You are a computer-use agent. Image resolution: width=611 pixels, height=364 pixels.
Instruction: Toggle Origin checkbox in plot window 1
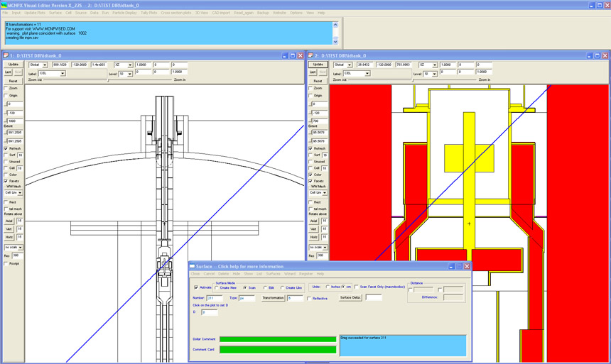[6, 95]
